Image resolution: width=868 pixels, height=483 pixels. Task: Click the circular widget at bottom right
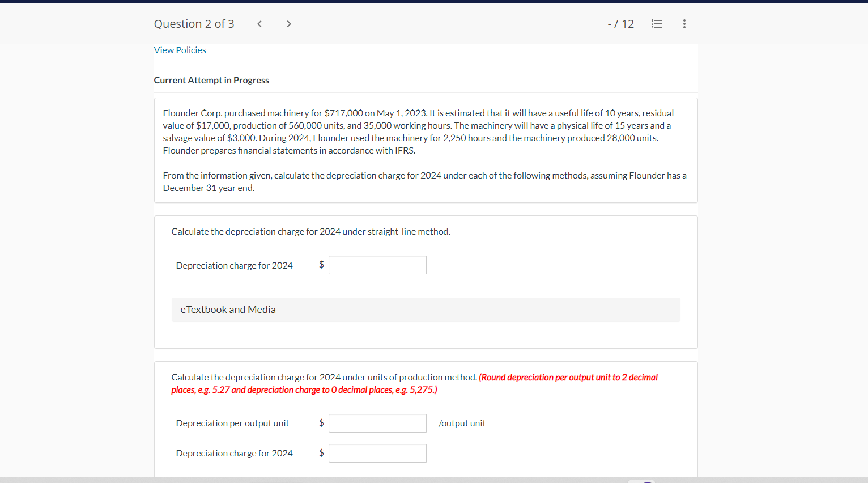point(642,481)
